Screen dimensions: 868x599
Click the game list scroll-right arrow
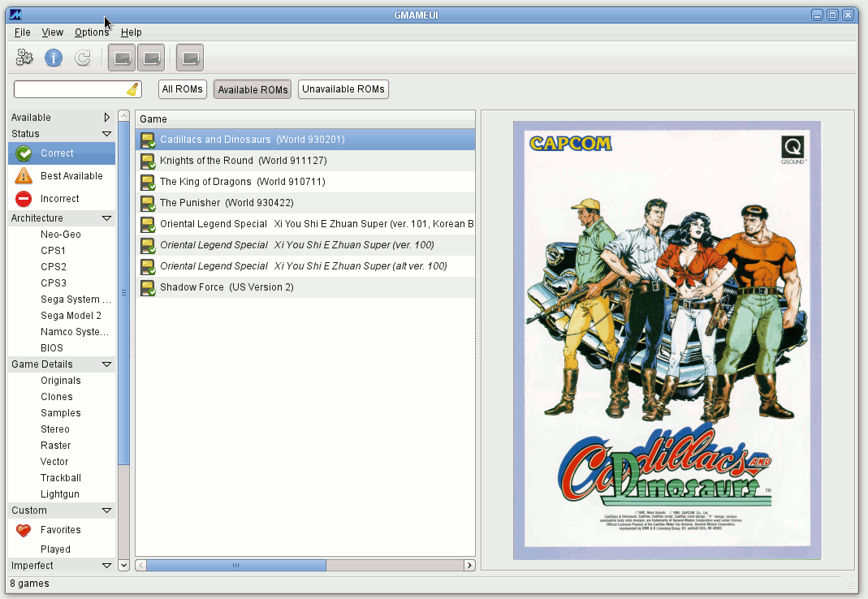point(469,565)
